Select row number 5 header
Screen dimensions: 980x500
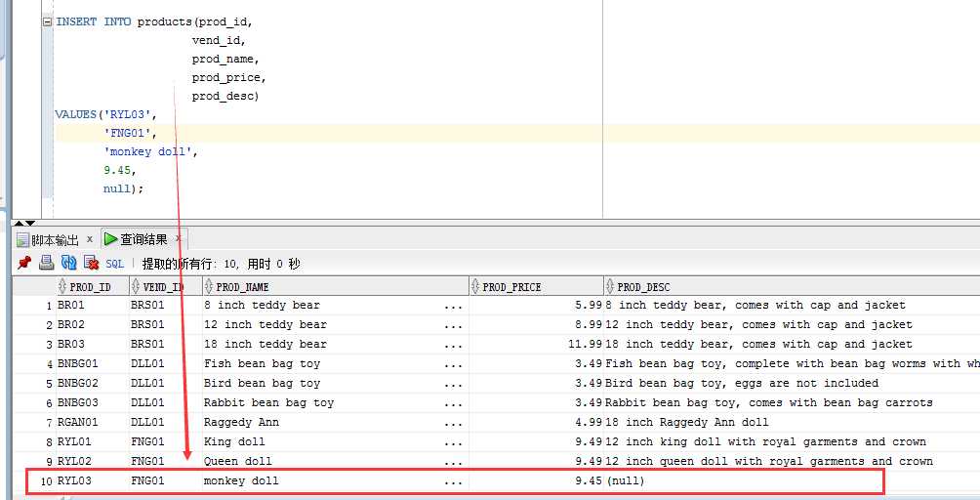[x=34, y=383]
